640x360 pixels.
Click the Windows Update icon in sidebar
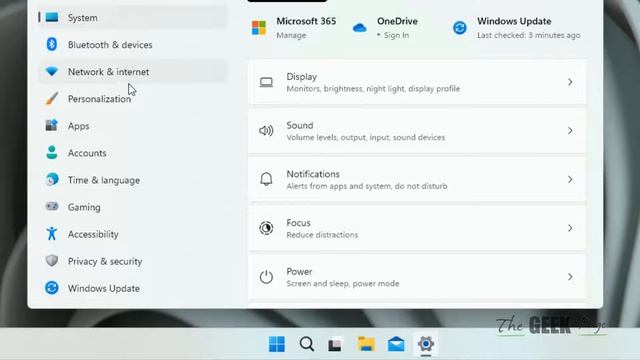pyautogui.click(x=52, y=288)
